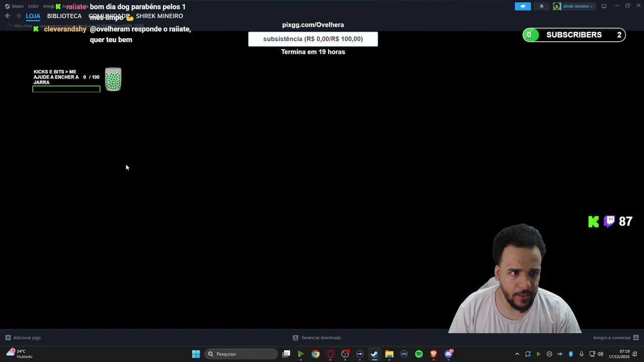The image size is (644, 362).
Task: Open Gerenciar downloads
Action: [x=317, y=338]
